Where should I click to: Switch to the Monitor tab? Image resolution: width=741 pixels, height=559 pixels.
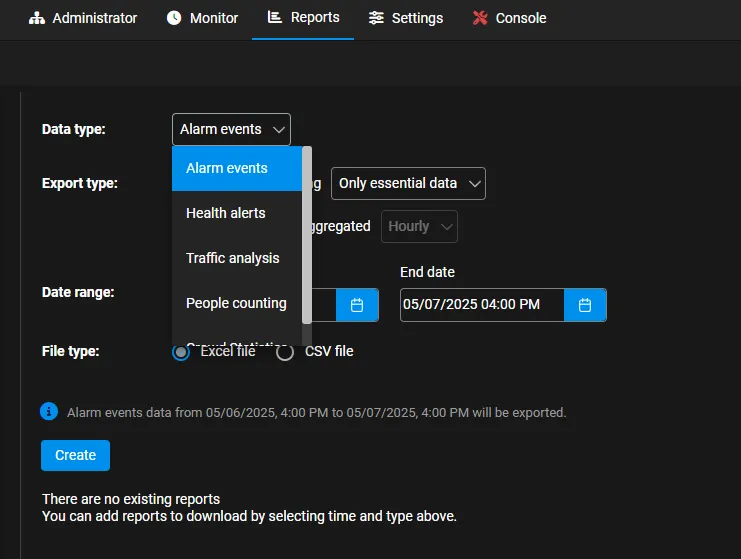tap(202, 18)
